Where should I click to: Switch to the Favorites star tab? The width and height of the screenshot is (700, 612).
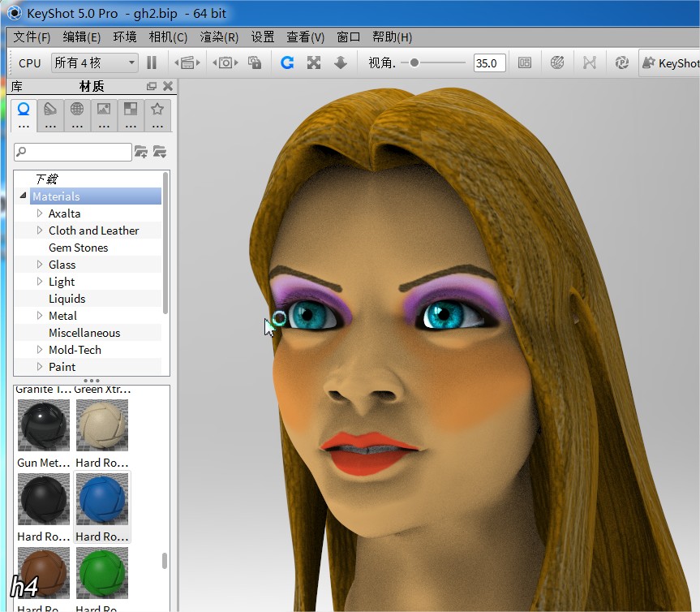pyautogui.click(x=157, y=114)
